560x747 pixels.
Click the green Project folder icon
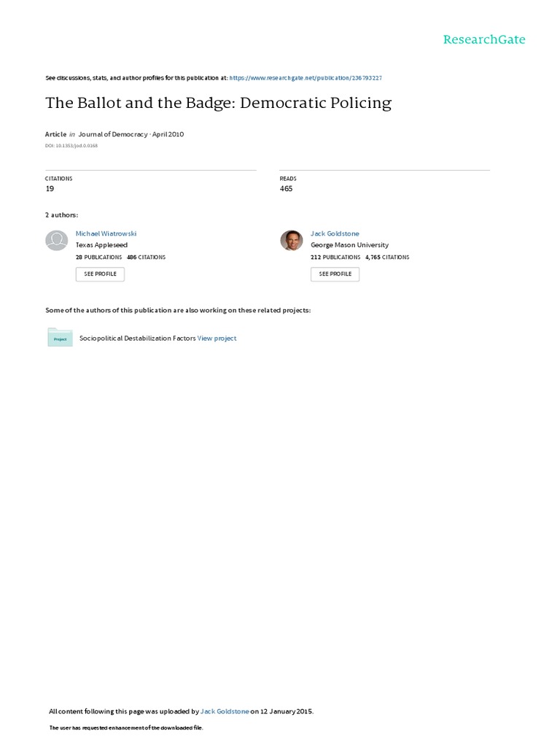(x=60, y=337)
